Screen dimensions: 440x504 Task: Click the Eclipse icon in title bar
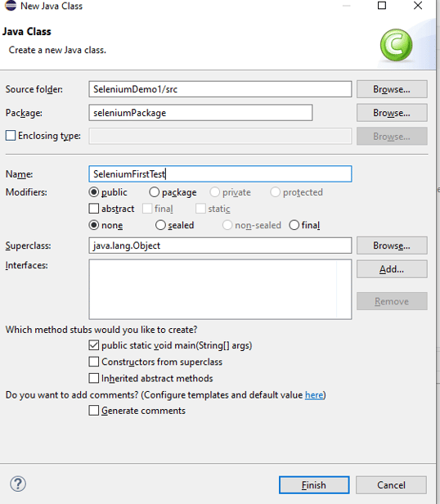click(x=11, y=6)
